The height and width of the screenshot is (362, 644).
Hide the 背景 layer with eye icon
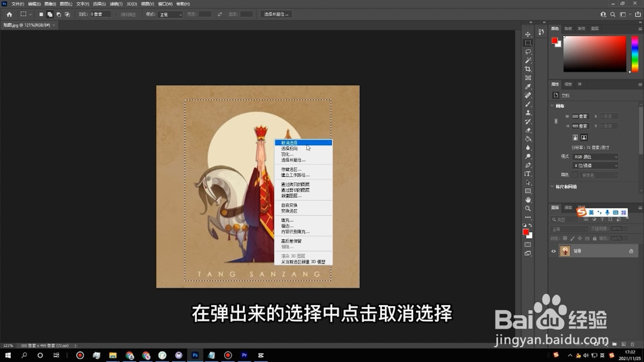pyautogui.click(x=553, y=251)
